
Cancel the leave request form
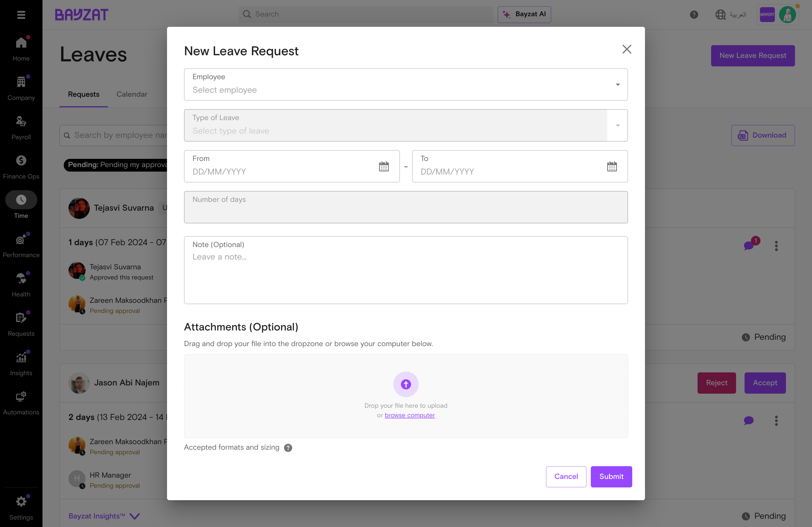(566, 477)
